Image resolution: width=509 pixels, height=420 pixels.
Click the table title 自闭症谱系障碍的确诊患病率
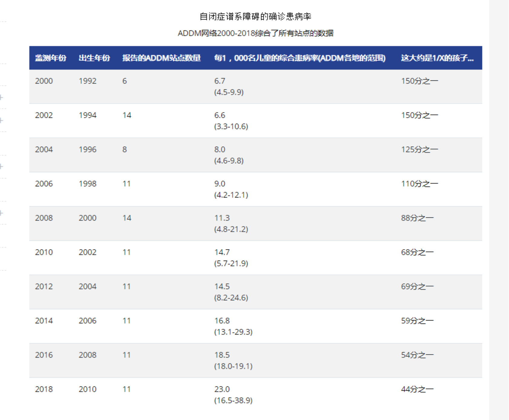[255, 17]
